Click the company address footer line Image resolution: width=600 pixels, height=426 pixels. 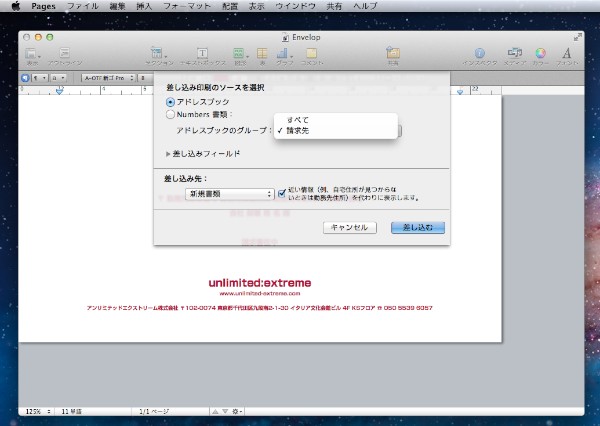(259, 308)
